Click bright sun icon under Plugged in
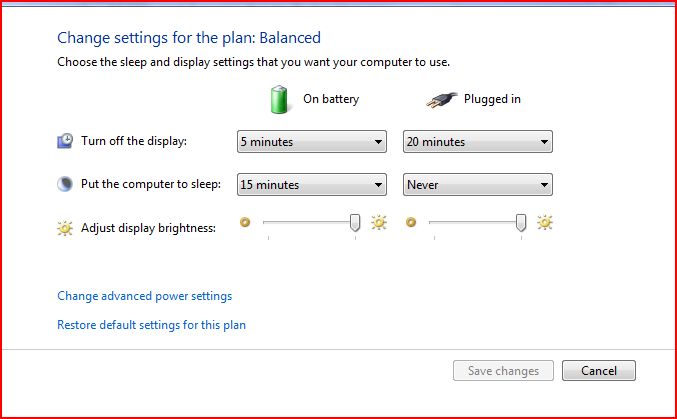 click(x=544, y=223)
